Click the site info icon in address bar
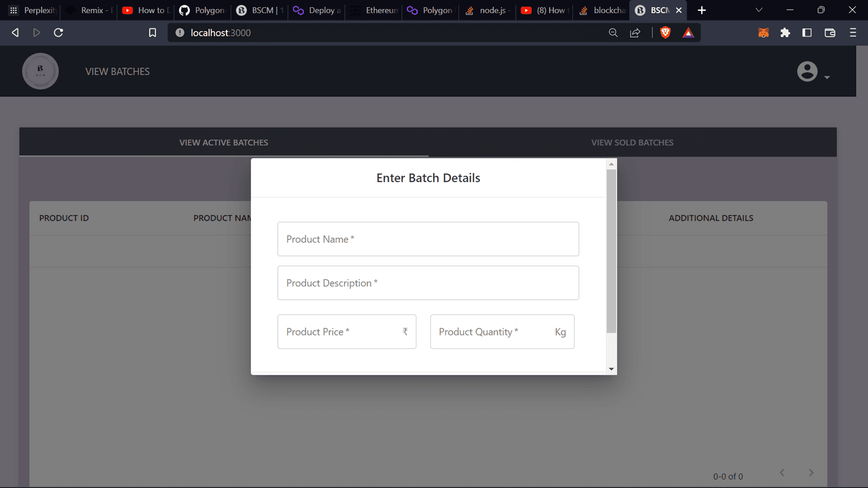Screen dimensions: 868x488 (x=180, y=33)
